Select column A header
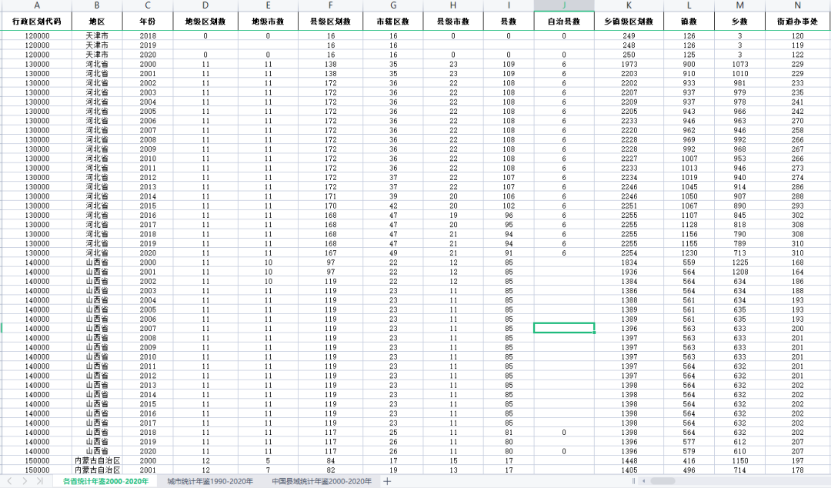Screen dimensions: 831x488 37,5
